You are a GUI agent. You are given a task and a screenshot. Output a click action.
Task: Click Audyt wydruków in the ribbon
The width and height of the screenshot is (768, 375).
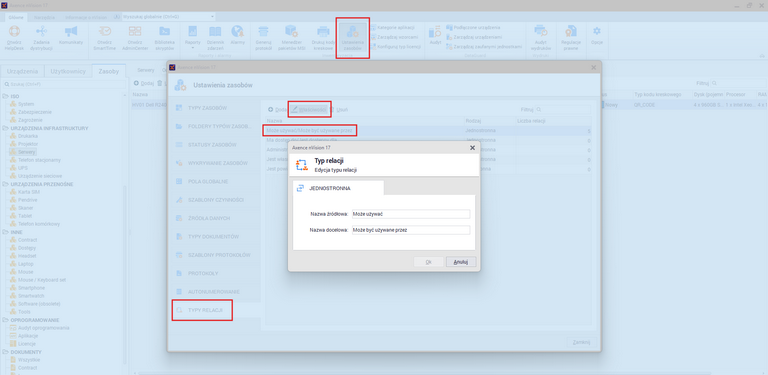541,38
